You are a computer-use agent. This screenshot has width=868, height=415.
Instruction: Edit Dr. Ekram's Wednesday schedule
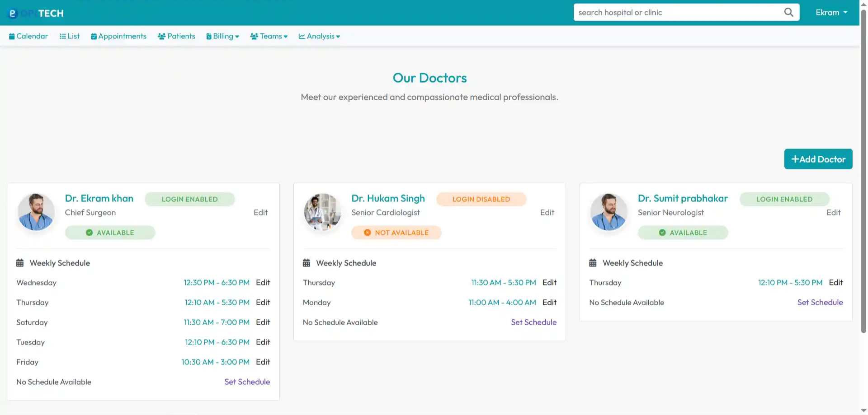[x=263, y=282]
